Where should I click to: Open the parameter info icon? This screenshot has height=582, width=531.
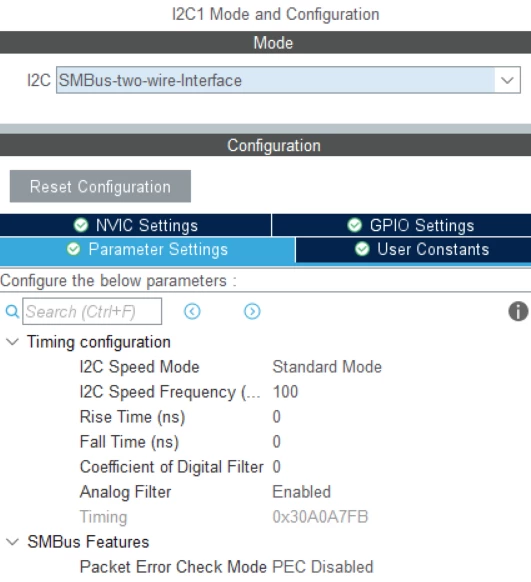(x=518, y=311)
